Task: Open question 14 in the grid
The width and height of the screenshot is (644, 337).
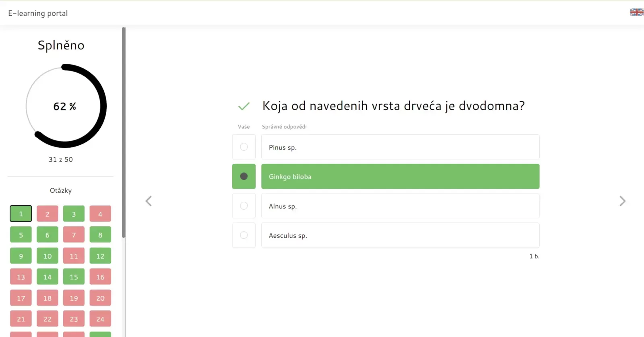Action: [x=47, y=277]
